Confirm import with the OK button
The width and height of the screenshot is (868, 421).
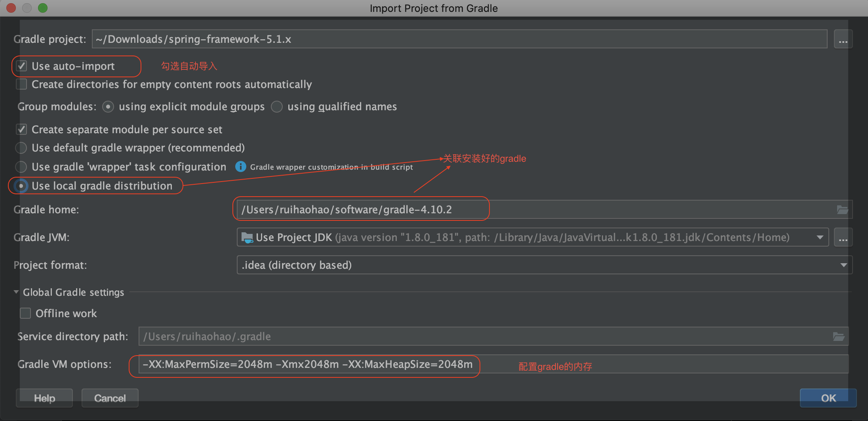tap(828, 398)
